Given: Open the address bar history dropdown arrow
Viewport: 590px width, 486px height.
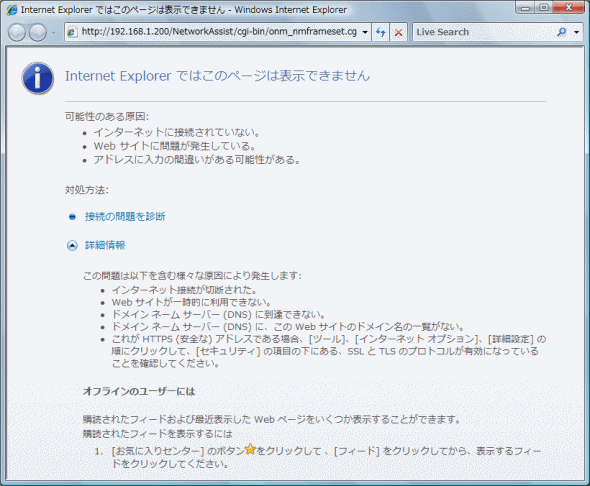Looking at the screenshot, I should (365, 32).
